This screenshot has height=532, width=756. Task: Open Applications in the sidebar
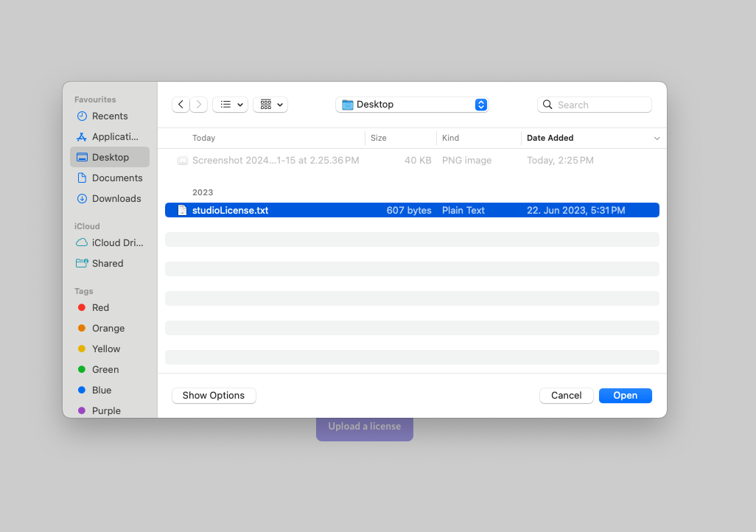[x=114, y=136]
